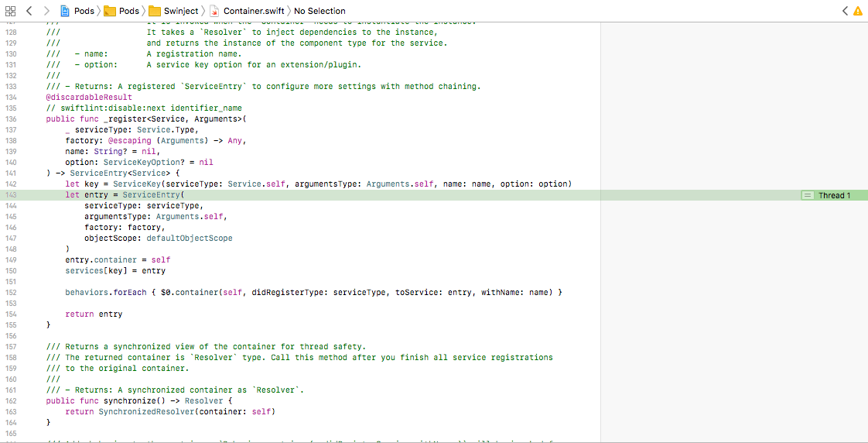
Task: Click 'factory: factory,' on line 146
Action: pos(125,228)
